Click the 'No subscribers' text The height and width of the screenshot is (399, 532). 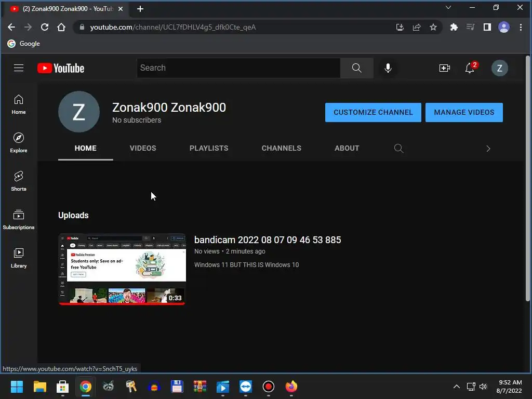(x=137, y=120)
